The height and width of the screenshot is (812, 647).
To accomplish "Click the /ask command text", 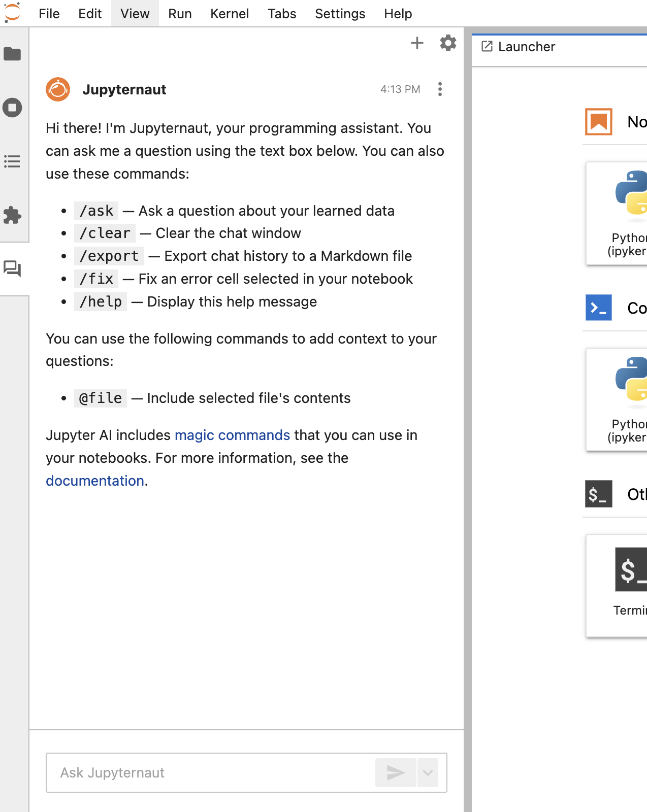I will click(x=96, y=211).
